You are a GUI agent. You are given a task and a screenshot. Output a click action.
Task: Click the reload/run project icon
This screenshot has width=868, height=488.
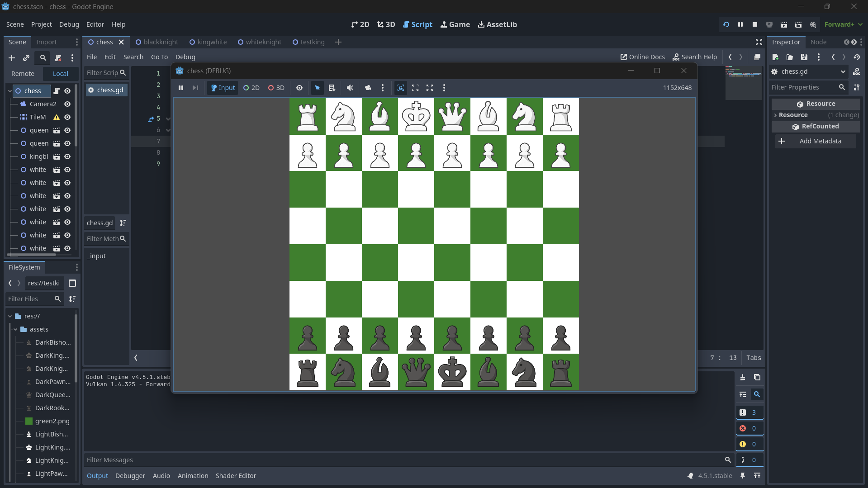(726, 24)
